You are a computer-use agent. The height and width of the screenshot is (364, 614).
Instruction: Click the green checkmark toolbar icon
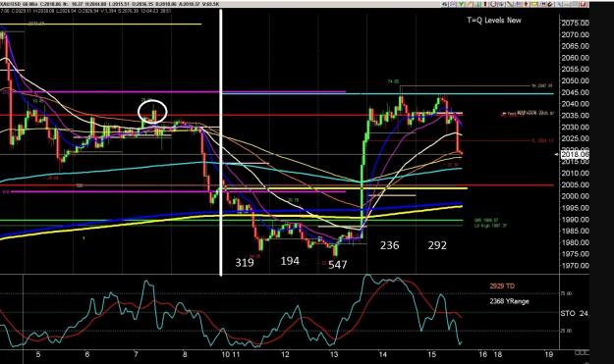click(x=462, y=4)
